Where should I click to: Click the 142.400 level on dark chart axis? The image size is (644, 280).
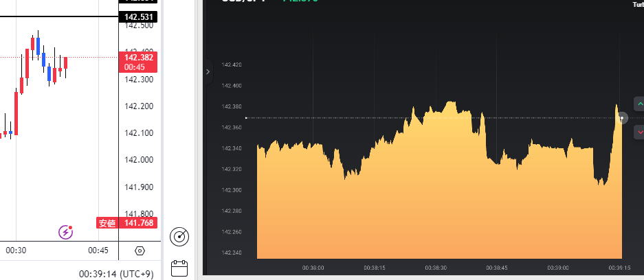point(232,86)
